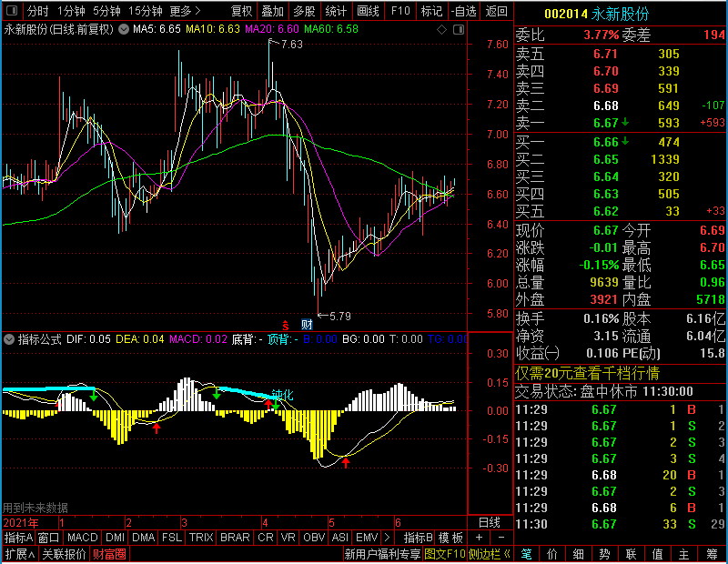Select 细 detail tab

click(579, 554)
